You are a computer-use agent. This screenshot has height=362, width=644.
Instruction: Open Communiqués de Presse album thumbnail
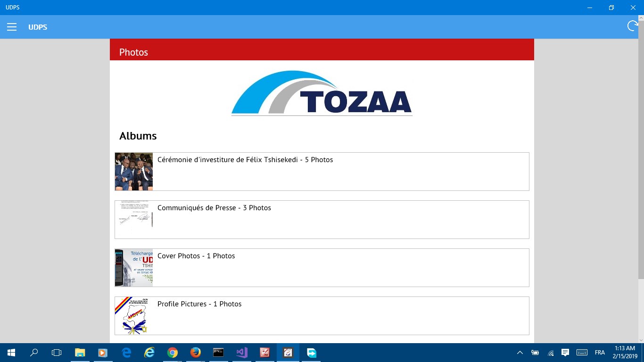click(x=134, y=220)
